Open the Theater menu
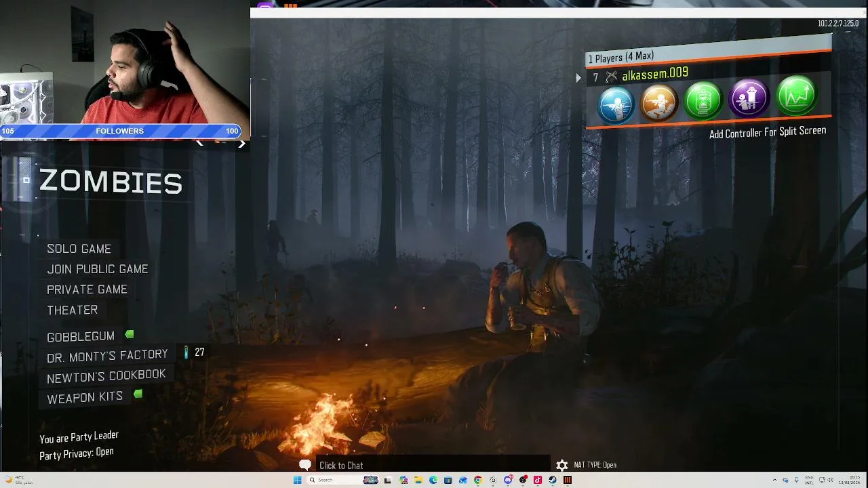This screenshot has width=868, height=488. point(72,310)
